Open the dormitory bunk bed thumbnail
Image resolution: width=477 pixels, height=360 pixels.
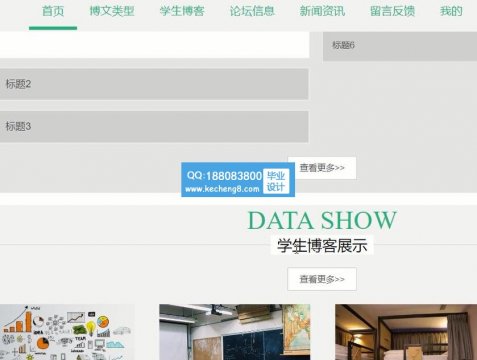[406, 332]
